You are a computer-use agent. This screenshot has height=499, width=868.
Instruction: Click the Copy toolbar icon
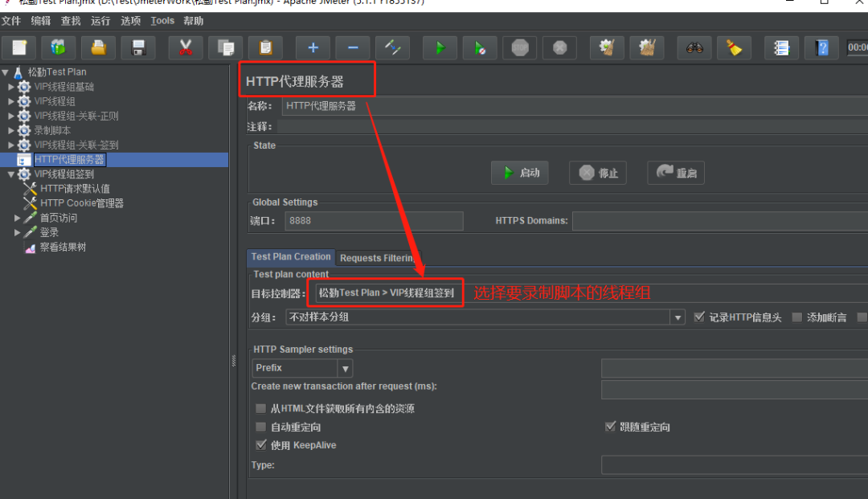click(x=226, y=47)
